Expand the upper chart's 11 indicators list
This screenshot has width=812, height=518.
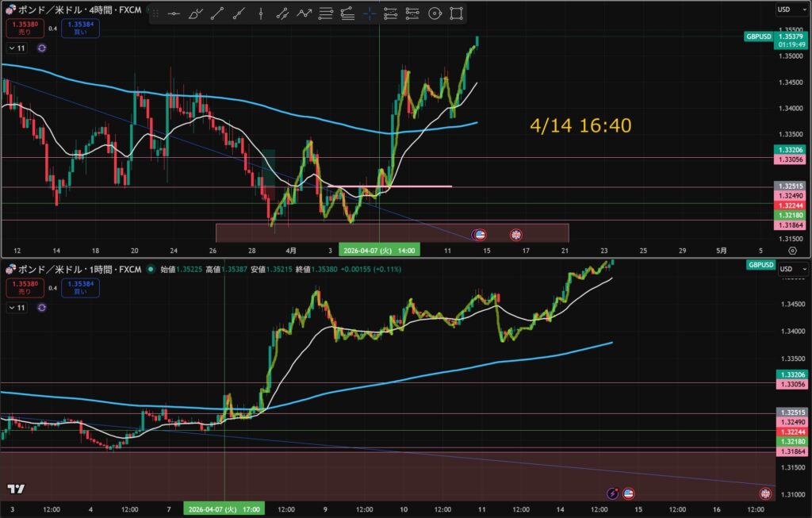click(x=17, y=48)
